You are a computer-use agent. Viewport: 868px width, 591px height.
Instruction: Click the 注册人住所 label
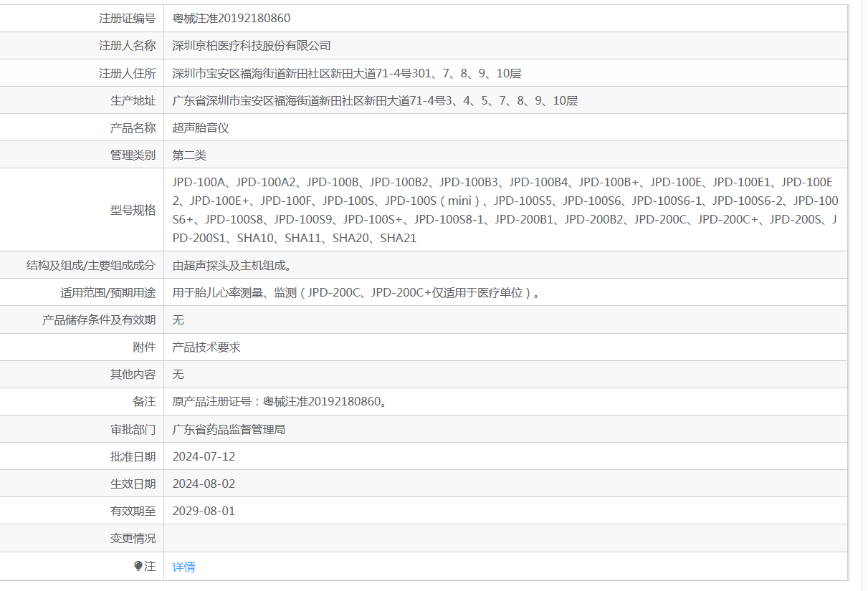[x=127, y=73]
